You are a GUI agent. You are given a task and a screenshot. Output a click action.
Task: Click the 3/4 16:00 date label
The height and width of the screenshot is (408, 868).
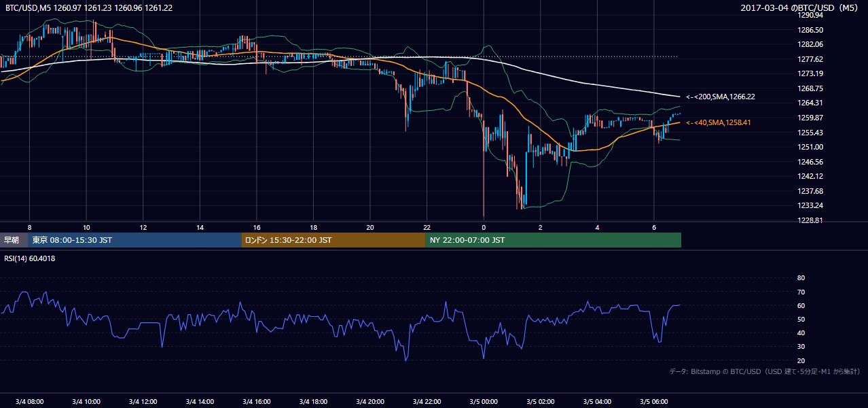[257, 401]
